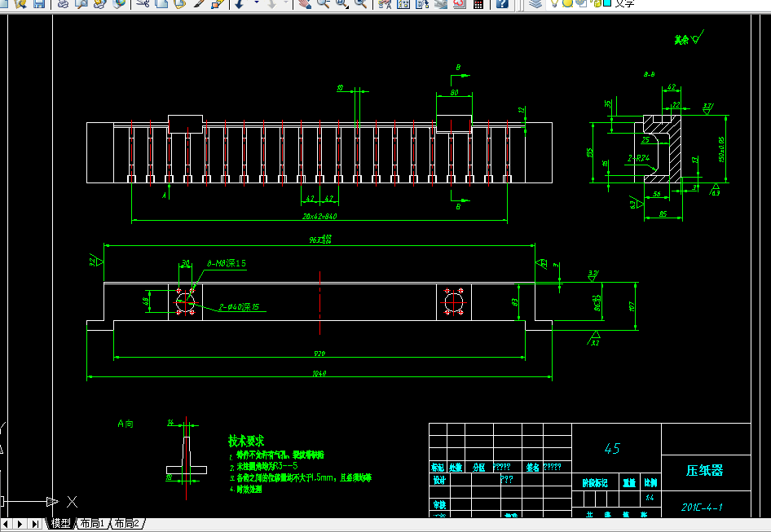The height and width of the screenshot is (532, 771).
Task: Click the 150±0.05 dimension in section view
Action: pyautogui.click(x=721, y=149)
